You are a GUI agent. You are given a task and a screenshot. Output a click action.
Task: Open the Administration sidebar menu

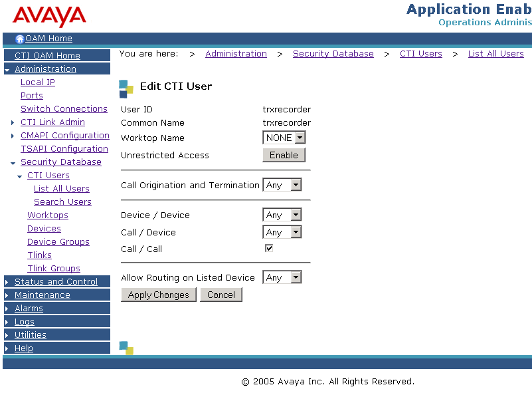(45, 68)
